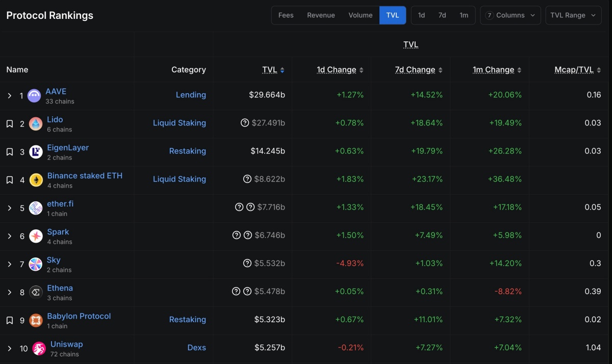Bookmark the Binance staked ETH row
The height and width of the screenshot is (364, 612).
click(x=9, y=180)
